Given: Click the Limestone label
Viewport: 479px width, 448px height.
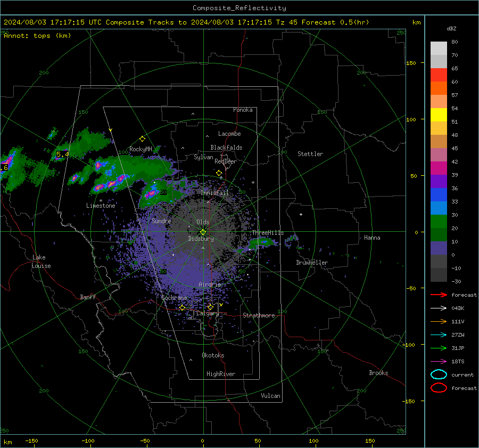Looking at the screenshot, I should 101,206.
